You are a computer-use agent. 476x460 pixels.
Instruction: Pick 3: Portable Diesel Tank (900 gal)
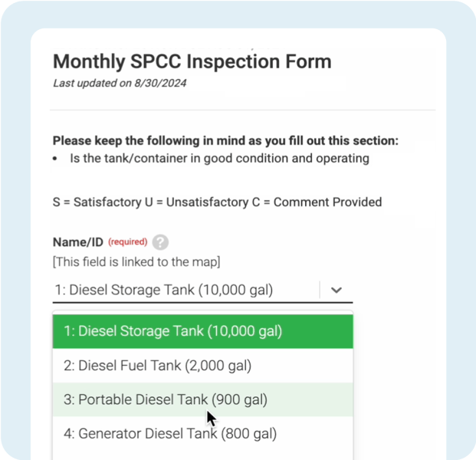166,399
